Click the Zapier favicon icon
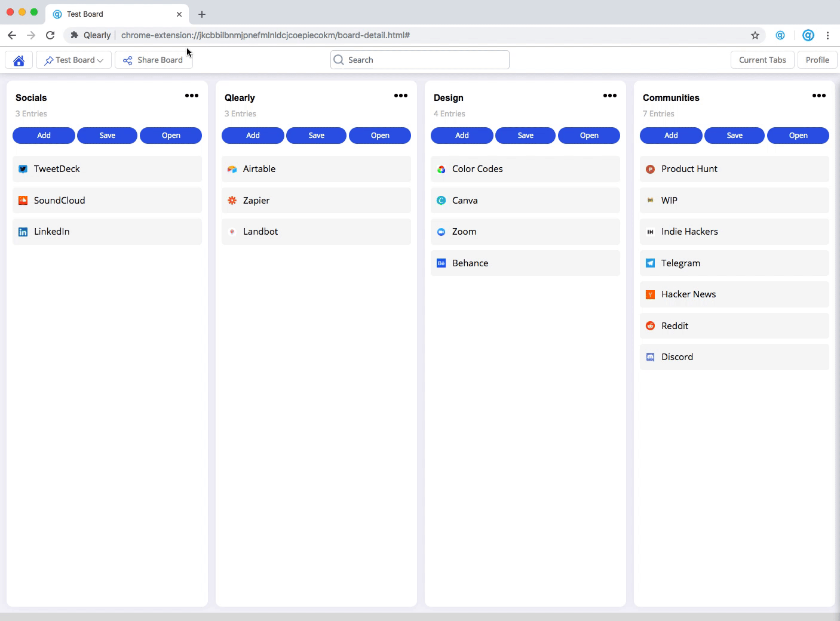The height and width of the screenshot is (621, 840). click(232, 201)
